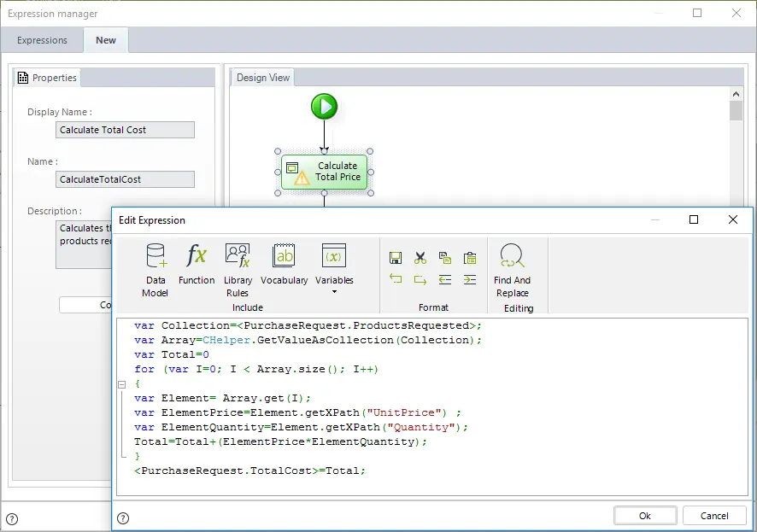Select the green start event node
This screenshot has width=757, height=532.
(324, 107)
